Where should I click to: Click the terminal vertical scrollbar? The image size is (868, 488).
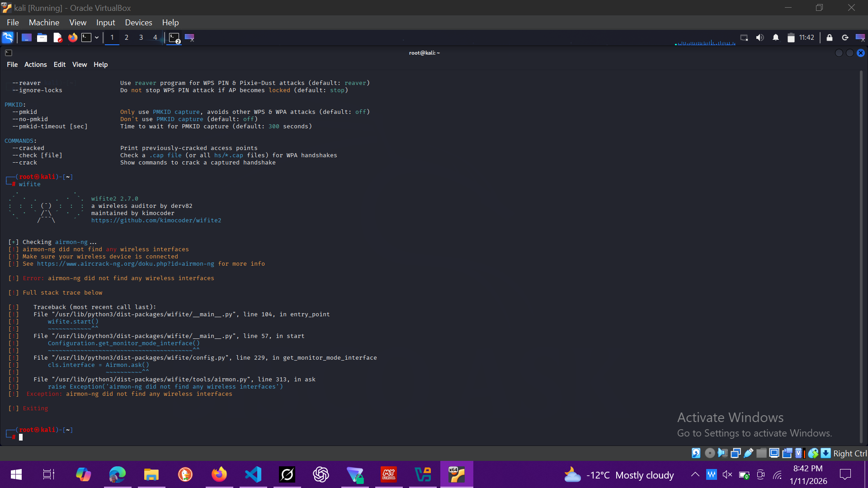[861, 257]
